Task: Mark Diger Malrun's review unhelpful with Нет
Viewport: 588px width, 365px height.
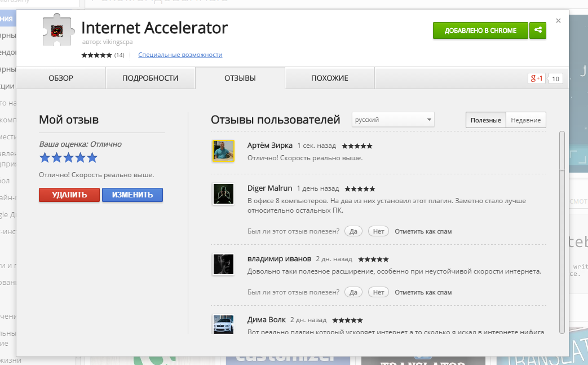Action: (x=378, y=231)
